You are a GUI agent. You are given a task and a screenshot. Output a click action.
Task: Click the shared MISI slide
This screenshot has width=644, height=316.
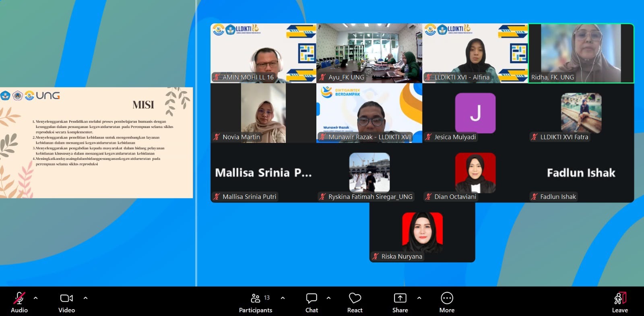coord(96,143)
